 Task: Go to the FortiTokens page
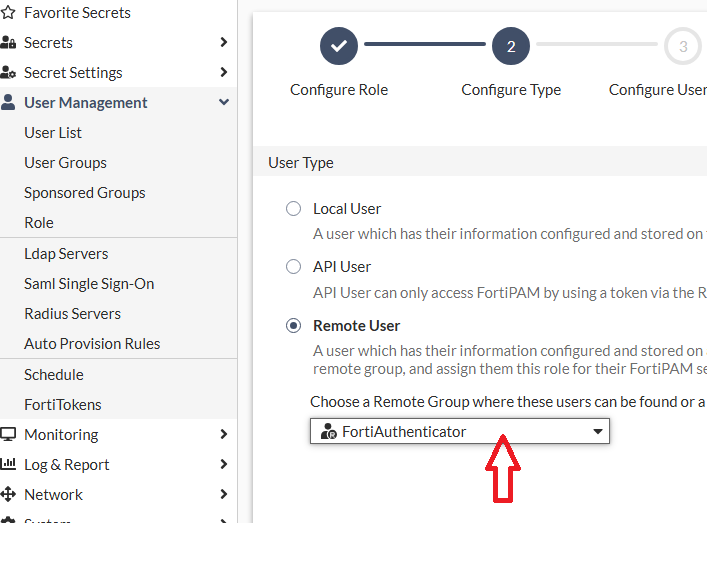coord(63,405)
